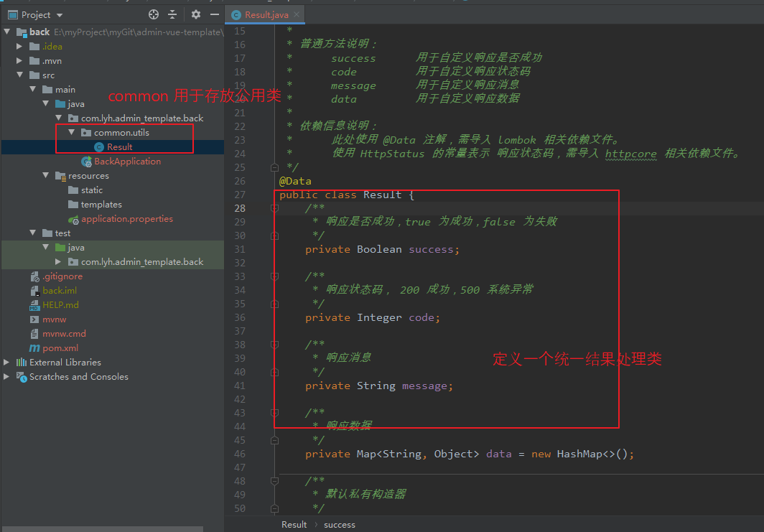
Task: Open Project panel settings gear
Action: (196, 14)
